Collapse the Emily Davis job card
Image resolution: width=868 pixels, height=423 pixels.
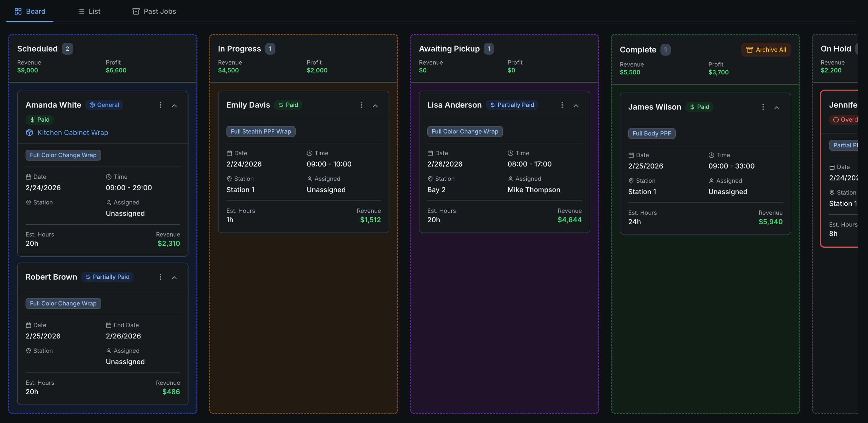pyautogui.click(x=375, y=106)
